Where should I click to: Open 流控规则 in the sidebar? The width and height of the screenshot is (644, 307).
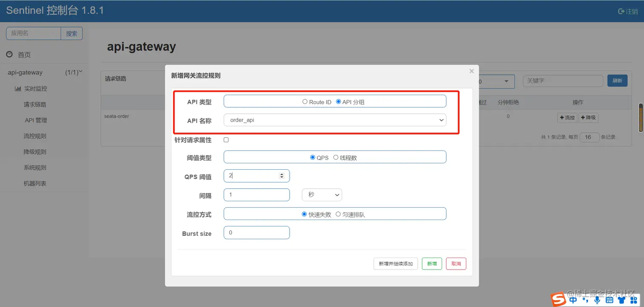coord(35,136)
